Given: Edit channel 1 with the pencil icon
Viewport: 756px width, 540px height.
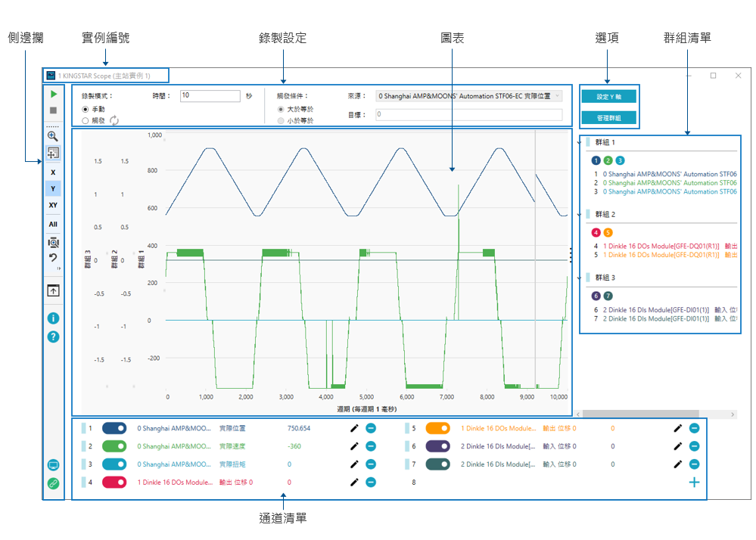Looking at the screenshot, I should pos(354,428).
